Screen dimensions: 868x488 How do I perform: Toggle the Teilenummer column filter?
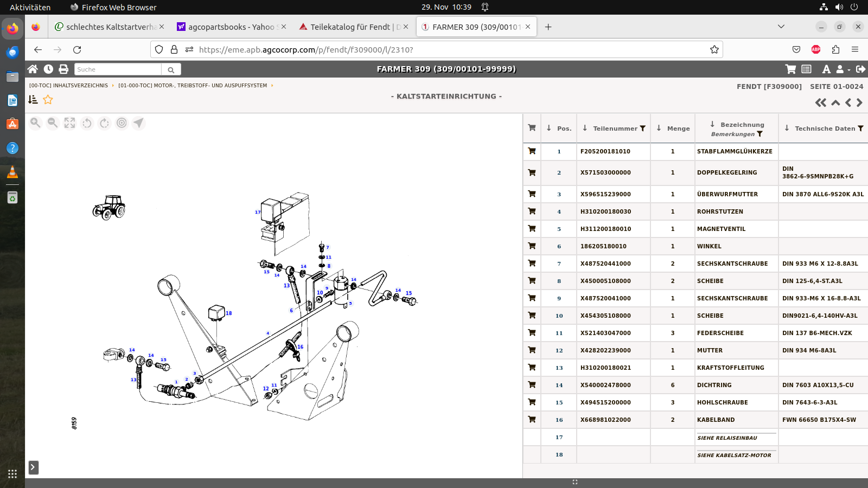pos(643,129)
